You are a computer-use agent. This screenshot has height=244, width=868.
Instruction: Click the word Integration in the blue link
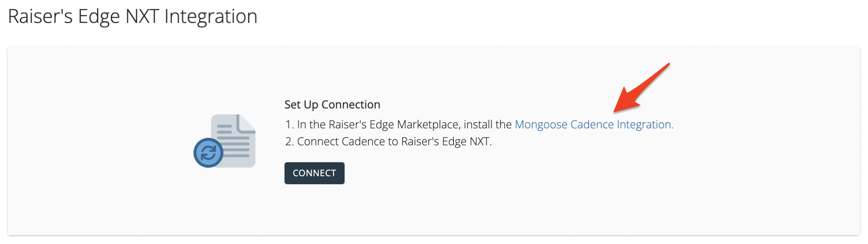[644, 125]
